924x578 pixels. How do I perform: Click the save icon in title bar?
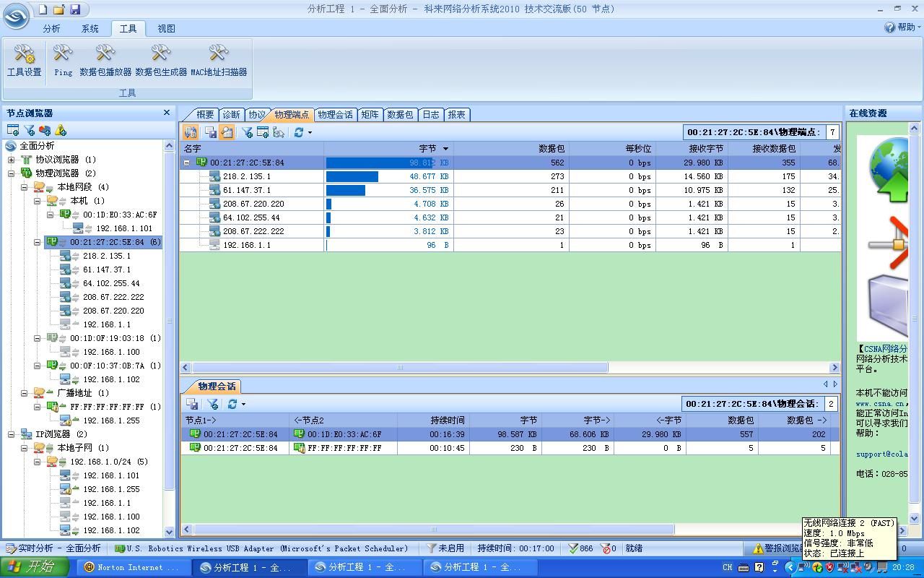75,9
